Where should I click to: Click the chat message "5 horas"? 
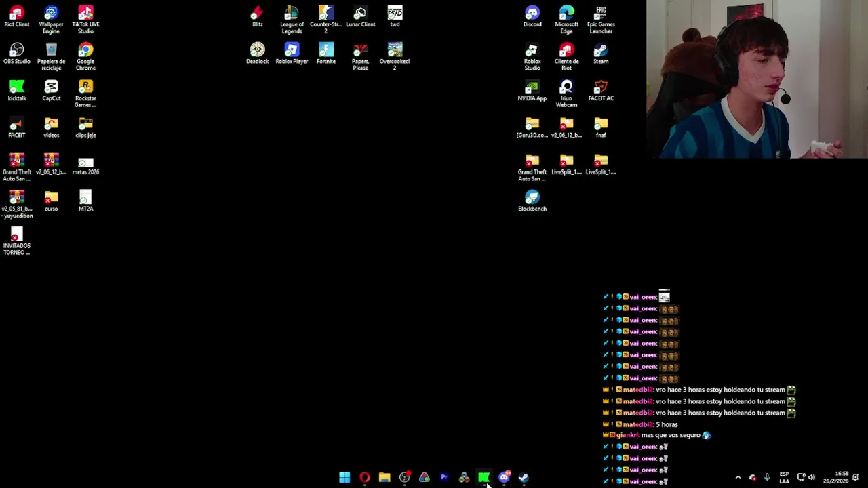pos(667,424)
